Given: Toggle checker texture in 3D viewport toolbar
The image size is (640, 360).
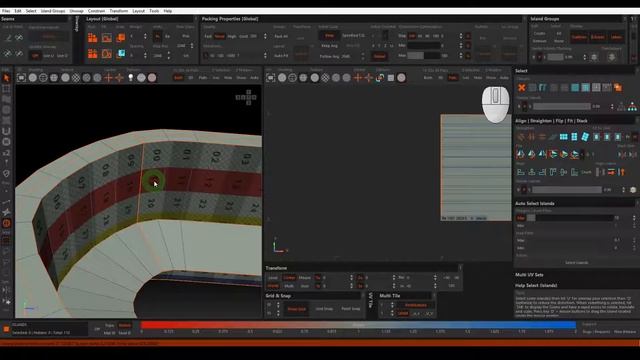Looking at the screenshot, I should [76, 77].
